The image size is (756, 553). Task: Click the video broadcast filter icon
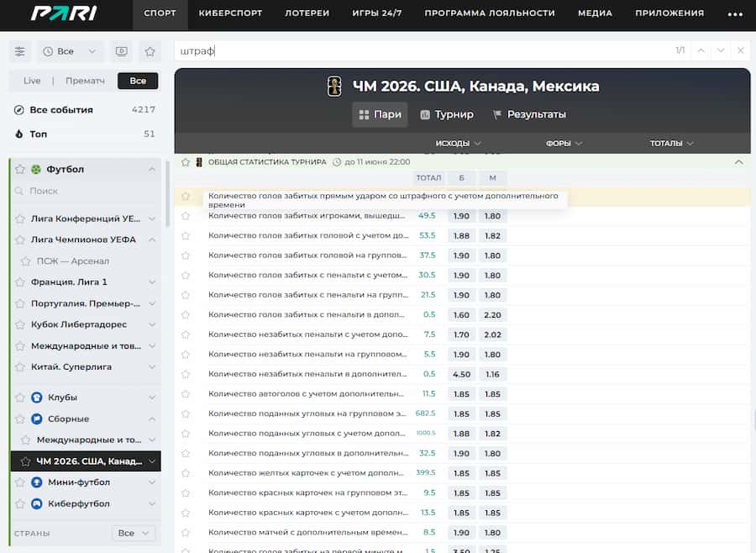(122, 51)
